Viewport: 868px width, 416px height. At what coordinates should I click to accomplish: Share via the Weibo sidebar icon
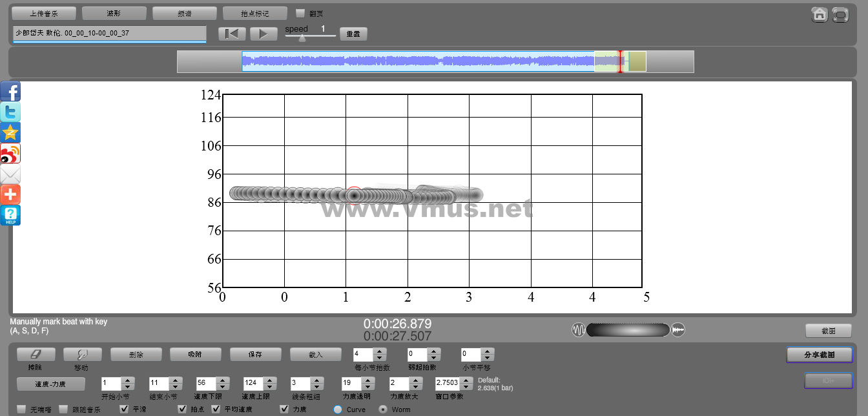coord(10,154)
